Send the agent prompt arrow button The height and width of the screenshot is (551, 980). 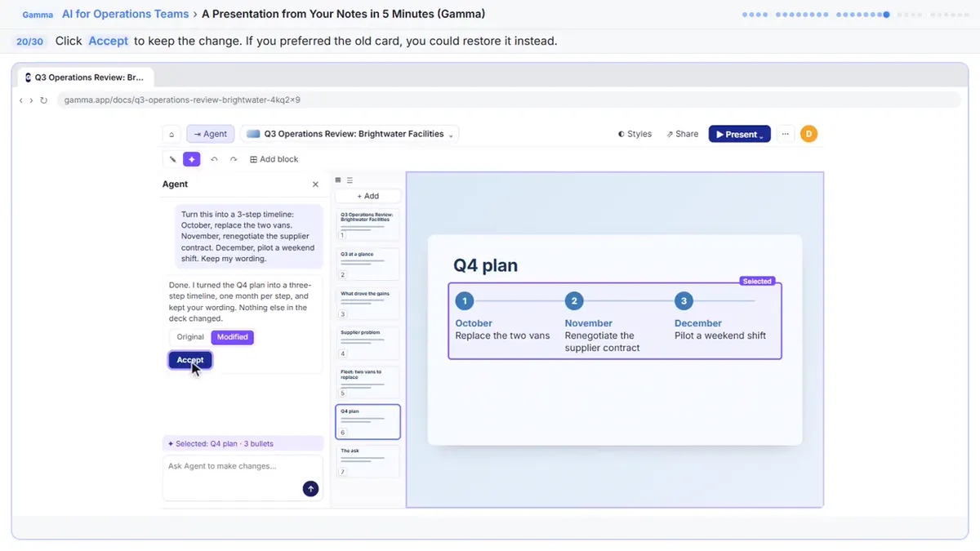click(x=310, y=488)
